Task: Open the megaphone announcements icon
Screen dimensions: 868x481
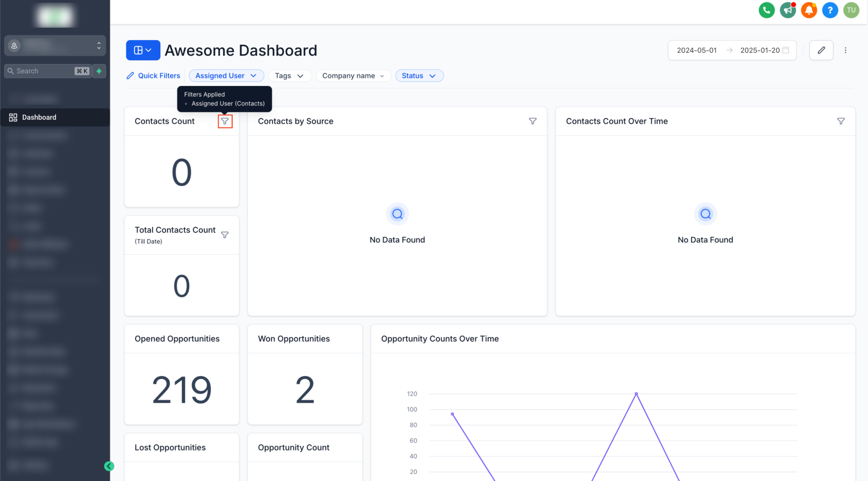Action: click(787, 10)
